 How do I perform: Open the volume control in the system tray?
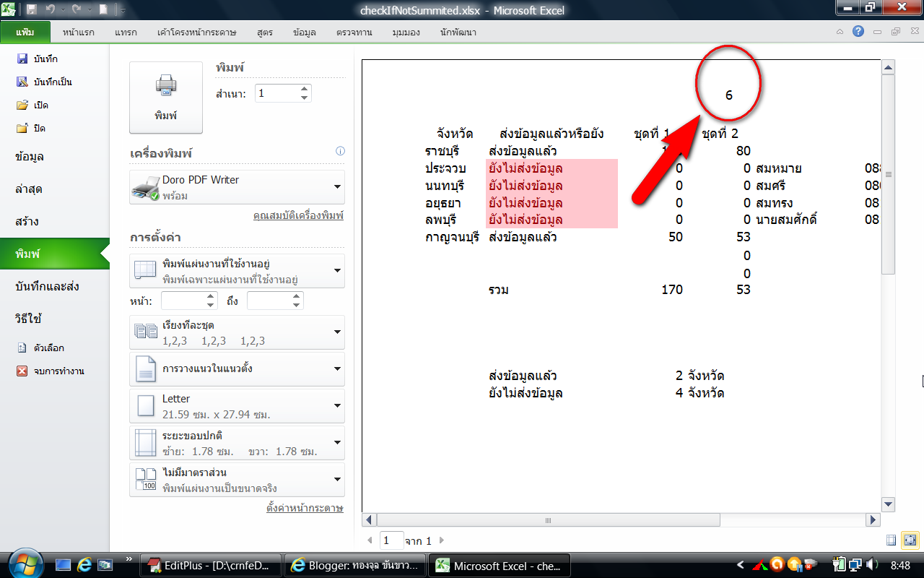pyautogui.click(x=870, y=566)
